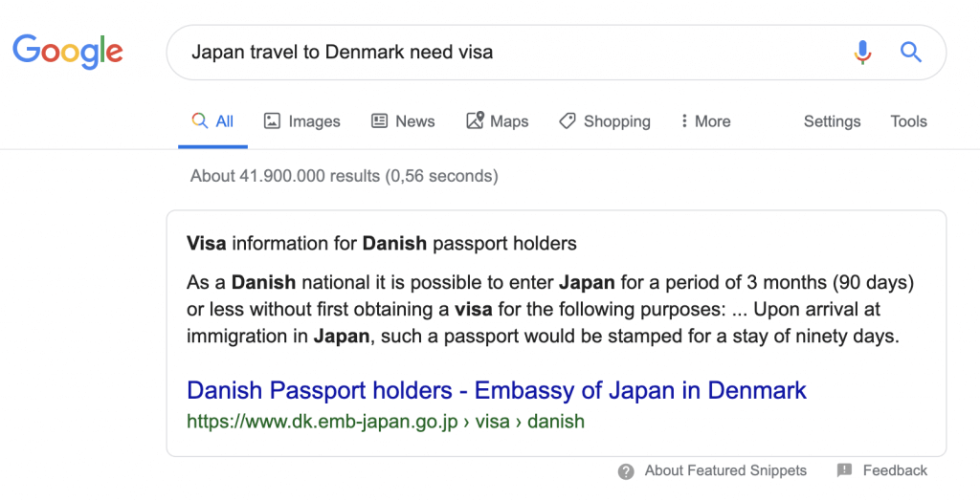
Task: Click inside the search query text field
Action: (x=513, y=52)
